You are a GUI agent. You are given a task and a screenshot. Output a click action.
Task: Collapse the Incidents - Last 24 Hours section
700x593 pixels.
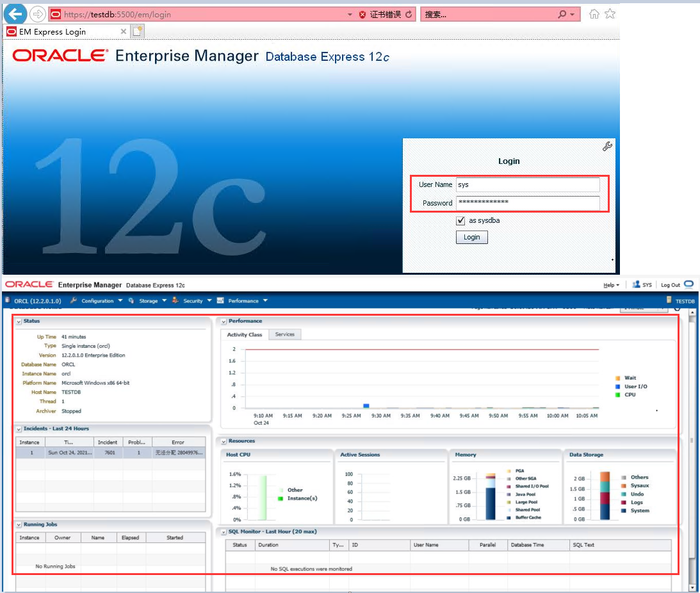tap(19, 429)
